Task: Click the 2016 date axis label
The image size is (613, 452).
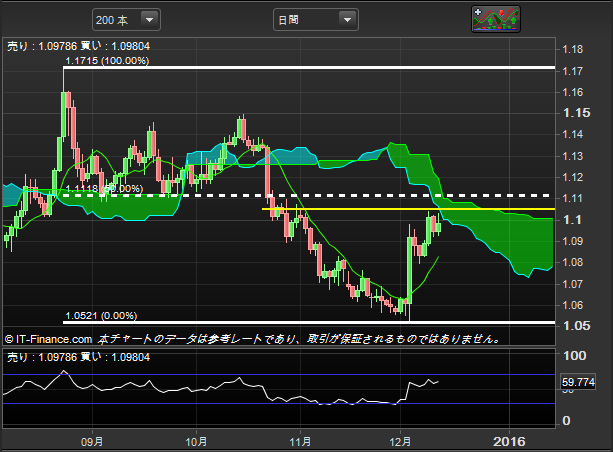Action: coord(509,442)
